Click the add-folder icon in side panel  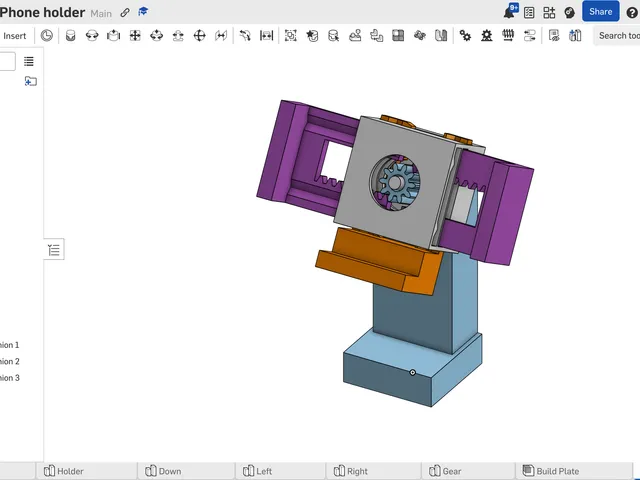[x=31, y=81]
